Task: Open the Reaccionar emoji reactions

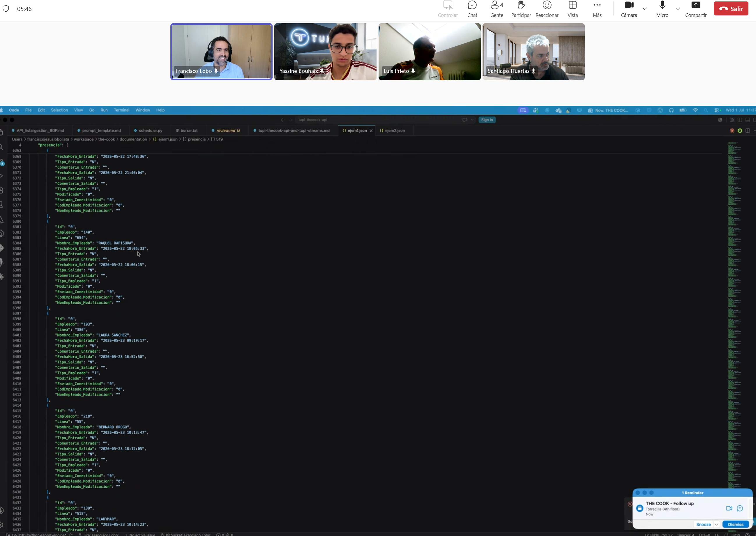Action: coord(547,9)
